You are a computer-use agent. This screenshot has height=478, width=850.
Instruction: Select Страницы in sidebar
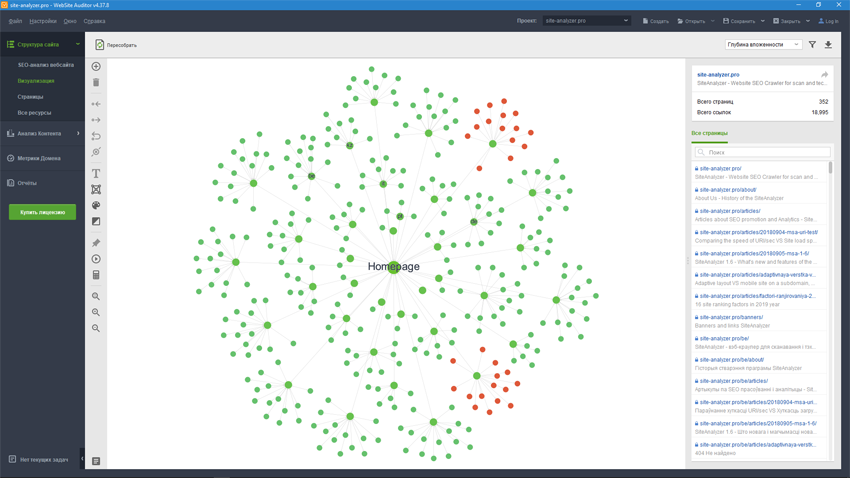30,97
